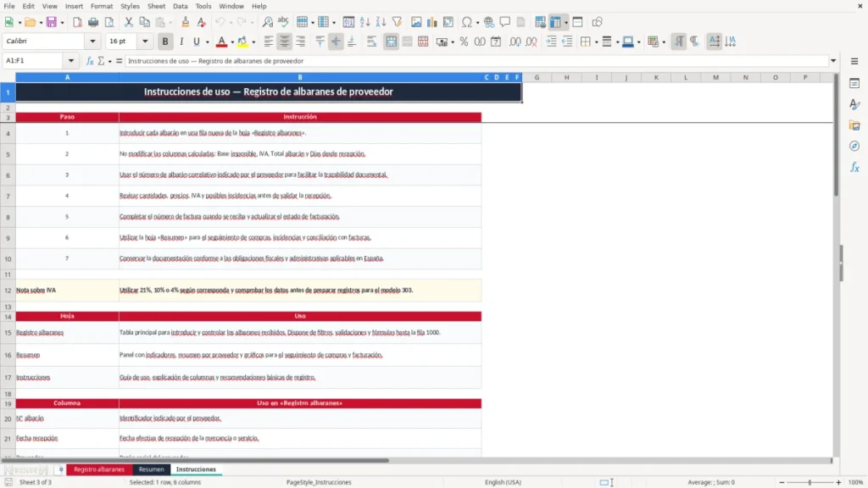This screenshot has width=868, height=488.
Task: Apply the red font color swatch
Action: [x=221, y=42]
